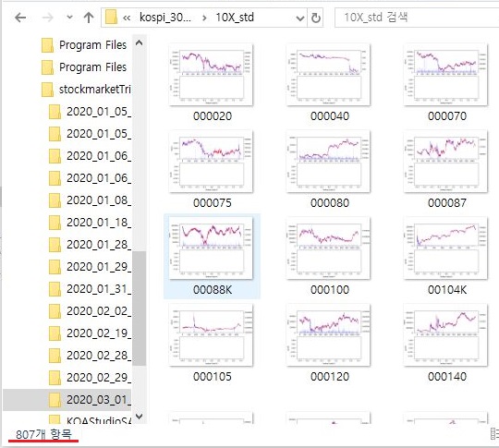Select the 00104K chart thumbnail
The height and width of the screenshot is (448, 499).
pos(445,248)
